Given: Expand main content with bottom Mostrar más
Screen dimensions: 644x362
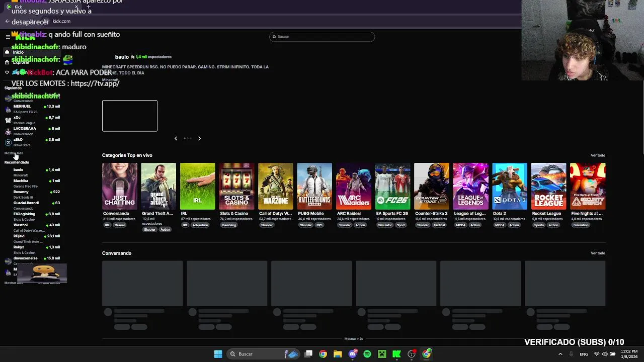Looking at the screenshot, I should point(354,339).
